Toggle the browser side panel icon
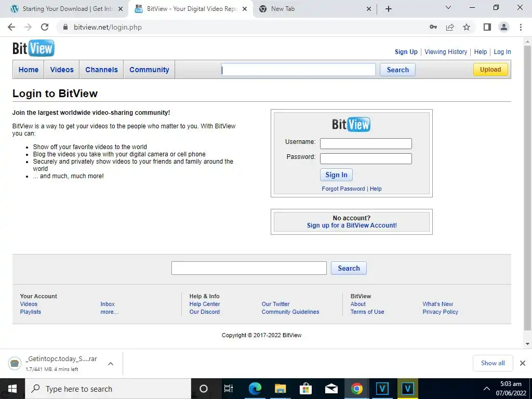The width and height of the screenshot is (532, 399). coord(487,27)
